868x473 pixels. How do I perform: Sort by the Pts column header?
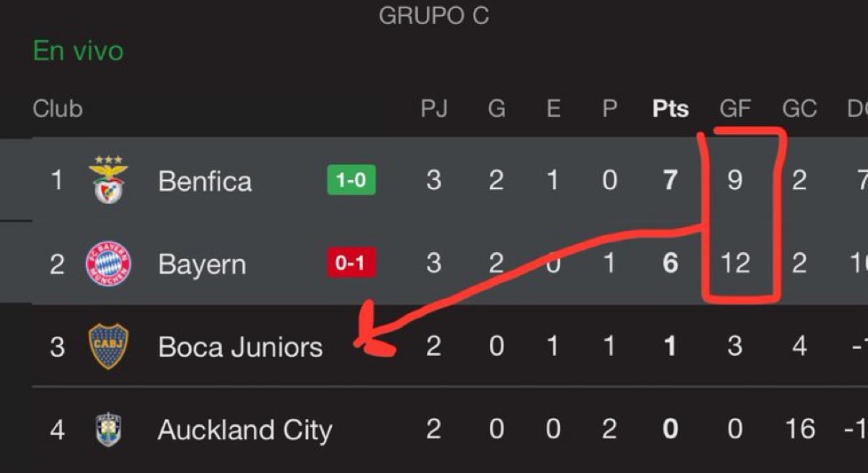coord(670,108)
